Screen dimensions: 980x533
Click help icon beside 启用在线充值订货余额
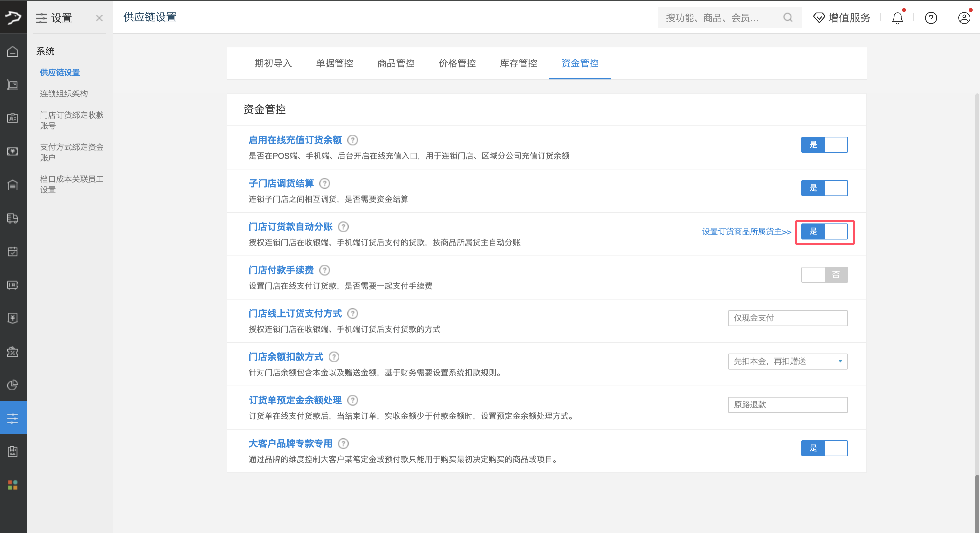[353, 140]
